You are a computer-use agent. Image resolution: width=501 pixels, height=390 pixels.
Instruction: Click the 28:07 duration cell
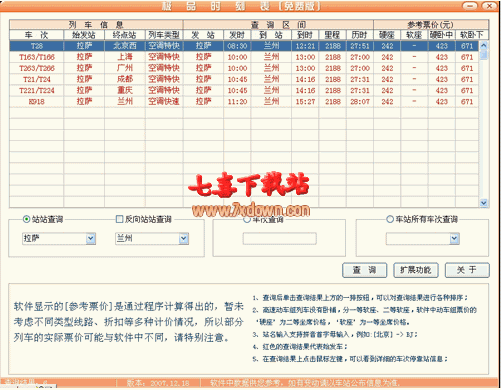coord(360,101)
